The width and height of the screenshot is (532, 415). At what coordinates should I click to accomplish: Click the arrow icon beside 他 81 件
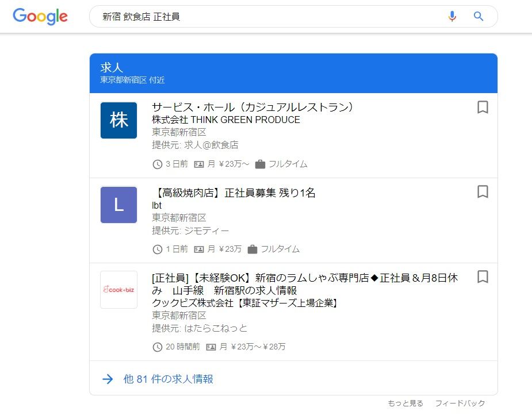click(x=108, y=379)
